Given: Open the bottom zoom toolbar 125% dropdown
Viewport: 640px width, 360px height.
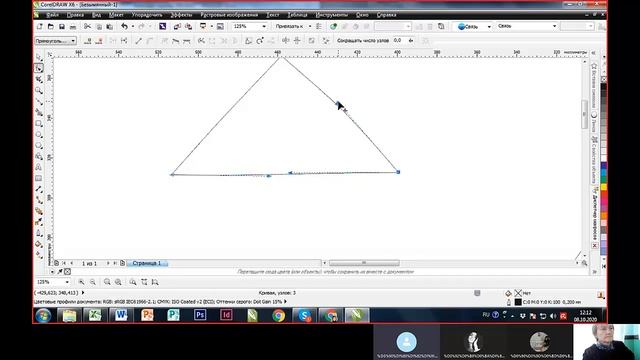Looking at the screenshot, I should (67, 282).
